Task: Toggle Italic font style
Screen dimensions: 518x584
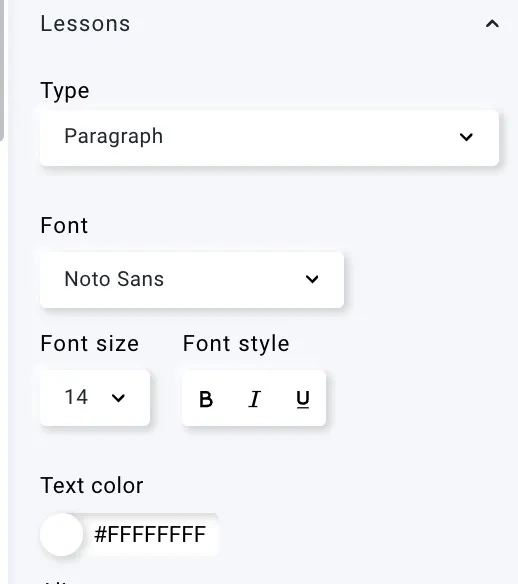Action: pyautogui.click(x=254, y=399)
